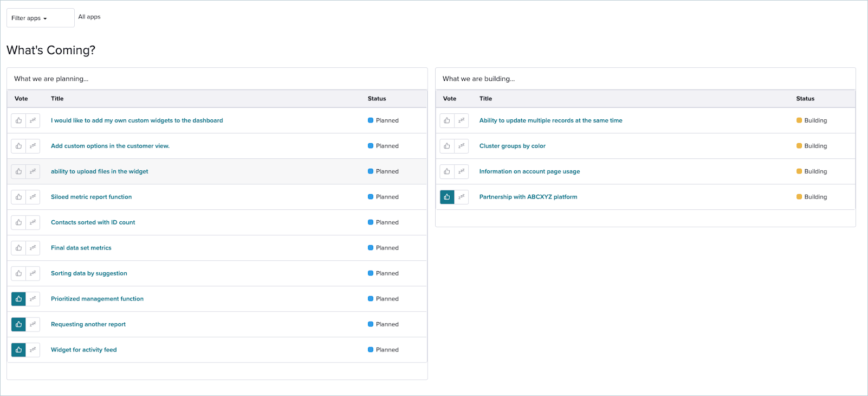868x396 pixels.
Task: Snooze 'ability to upload files in the widget'
Action: 33,171
